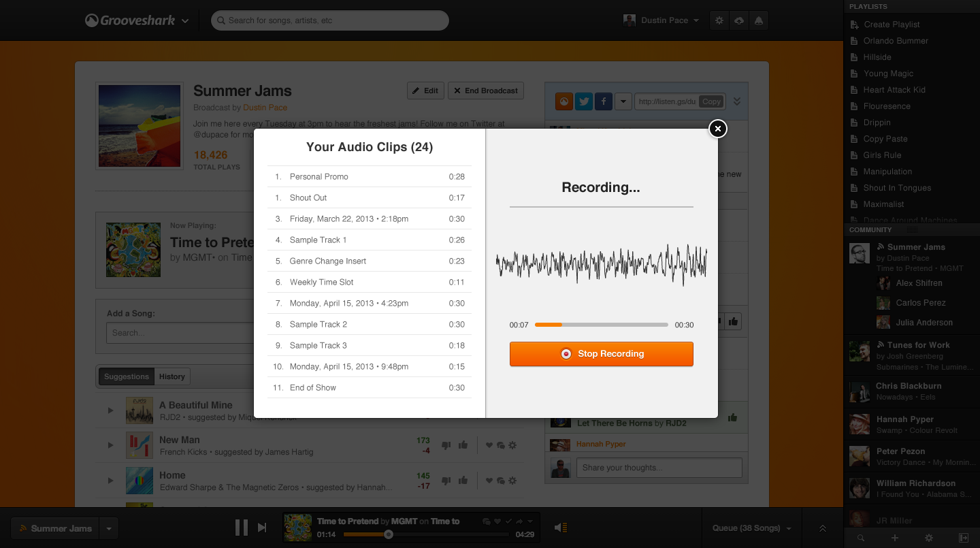
Task: Click the song playback progress slider
Action: pos(427,535)
